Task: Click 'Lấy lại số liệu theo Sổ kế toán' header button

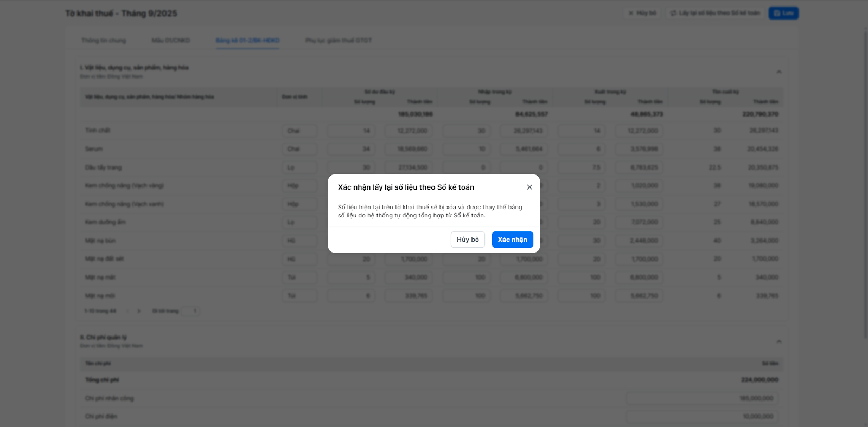Action: (715, 13)
